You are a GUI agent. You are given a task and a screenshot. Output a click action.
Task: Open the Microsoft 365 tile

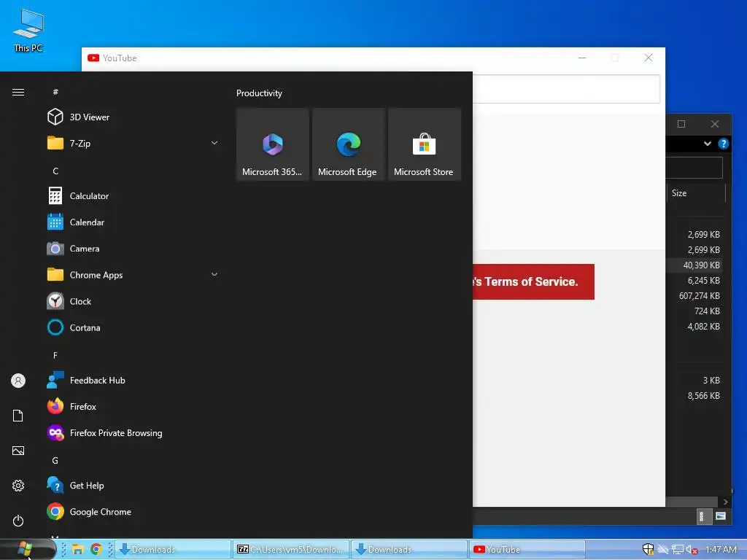point(273,144)
